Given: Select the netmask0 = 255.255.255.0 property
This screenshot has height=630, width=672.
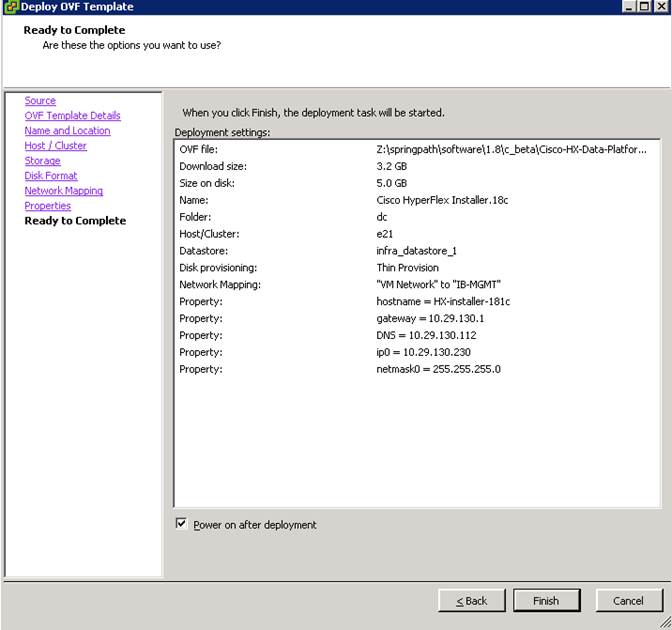Looking at the screenshot, I should click(438, 369).
